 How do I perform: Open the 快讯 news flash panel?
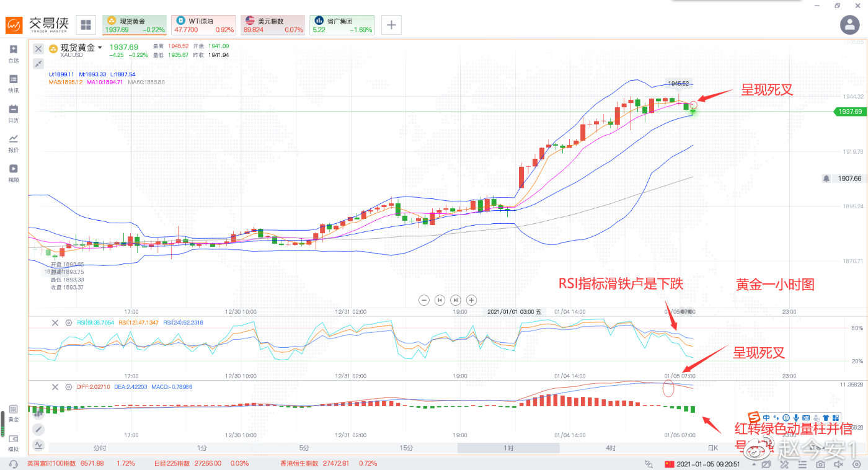click(14, 84)
